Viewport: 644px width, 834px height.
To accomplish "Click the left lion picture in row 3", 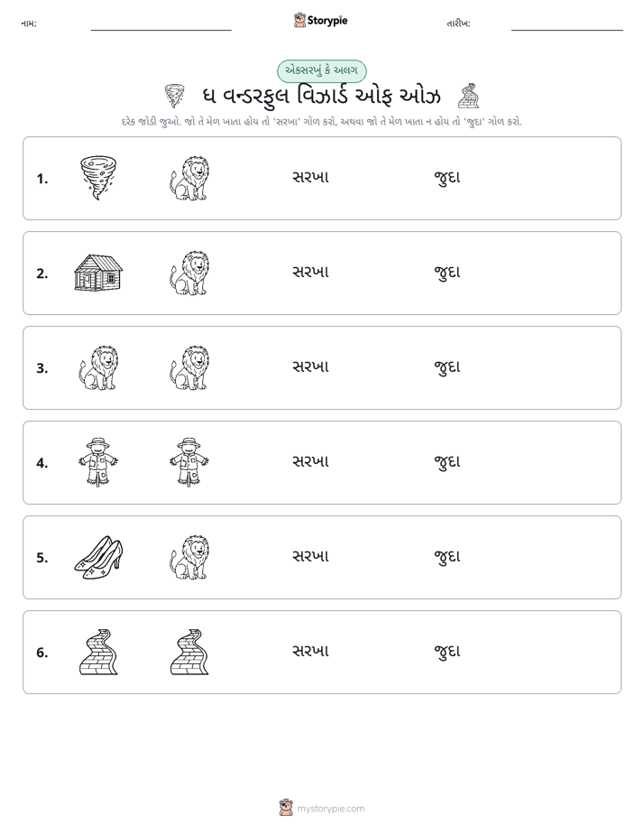I will click(x=98, y=367).
